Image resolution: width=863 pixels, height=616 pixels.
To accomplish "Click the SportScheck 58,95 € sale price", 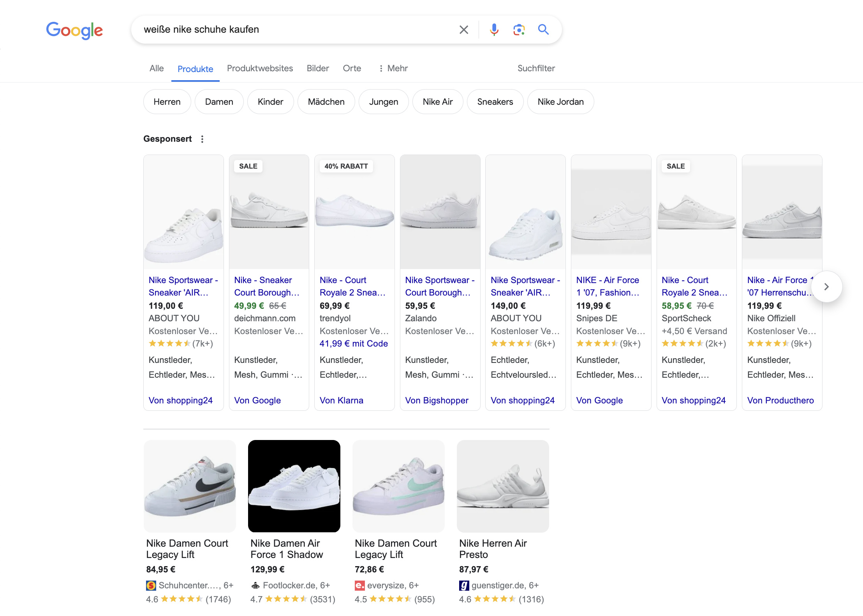I will coord(677,306).
